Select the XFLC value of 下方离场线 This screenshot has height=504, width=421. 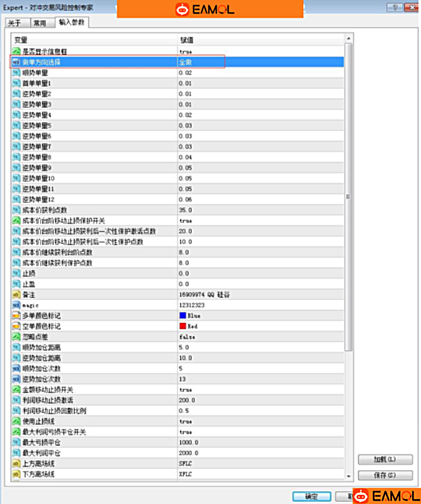pyautogui.click(x=185, y=474)
